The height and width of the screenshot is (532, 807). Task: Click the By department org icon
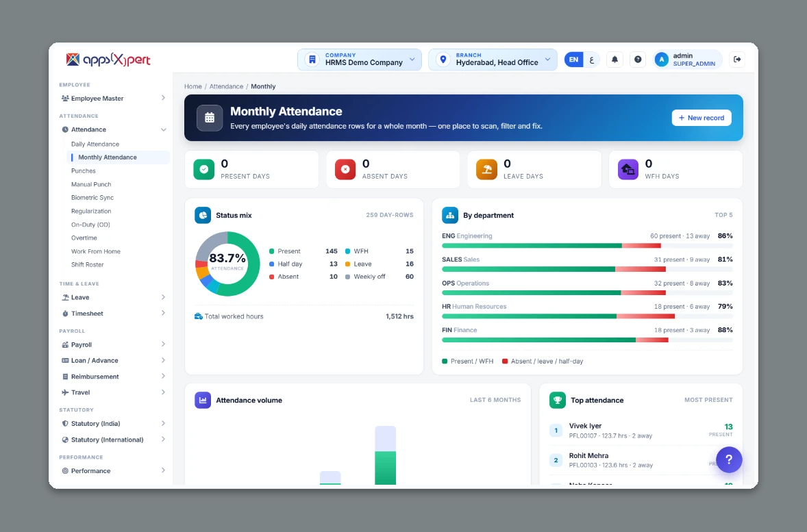coord(450,215)
